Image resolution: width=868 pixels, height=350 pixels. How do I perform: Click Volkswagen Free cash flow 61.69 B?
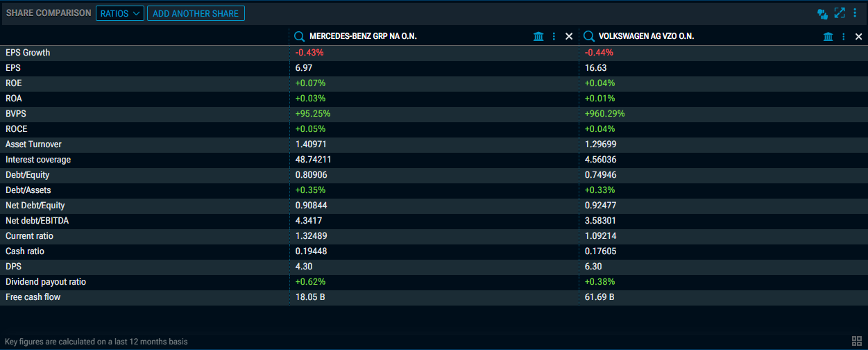tap(600, 297)
